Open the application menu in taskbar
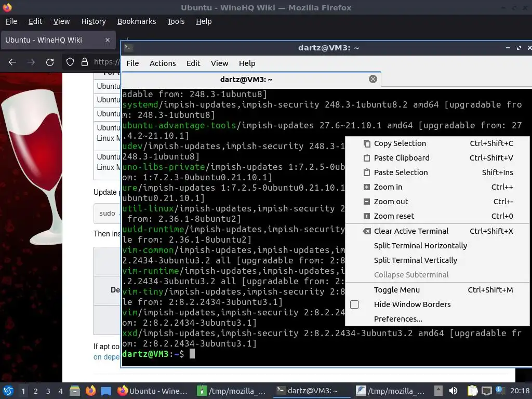Viewport: 532px width, 399px height. point(8,391)
